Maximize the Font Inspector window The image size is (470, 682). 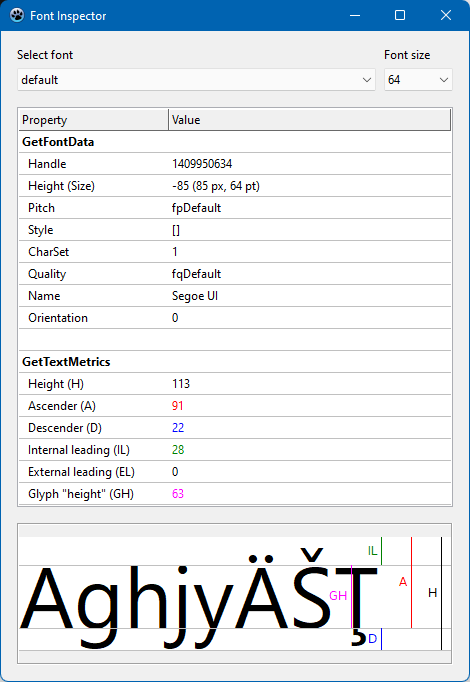coord(400,16)
